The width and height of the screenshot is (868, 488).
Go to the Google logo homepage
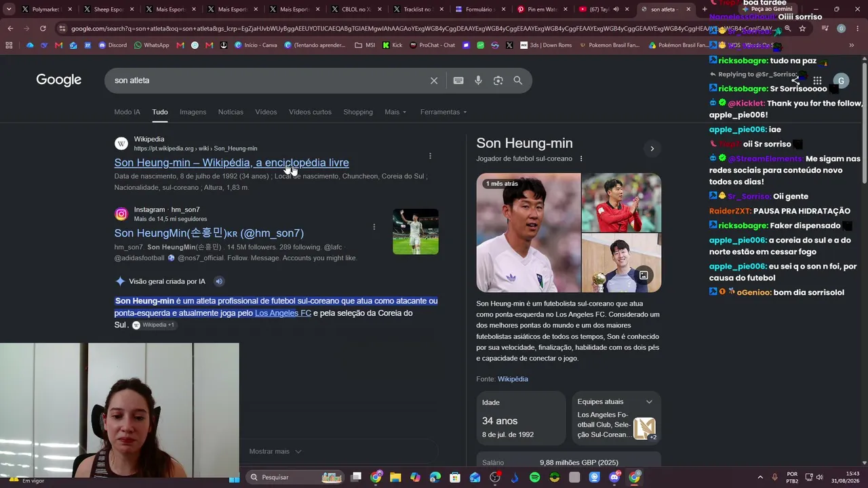tap(59, 80)
